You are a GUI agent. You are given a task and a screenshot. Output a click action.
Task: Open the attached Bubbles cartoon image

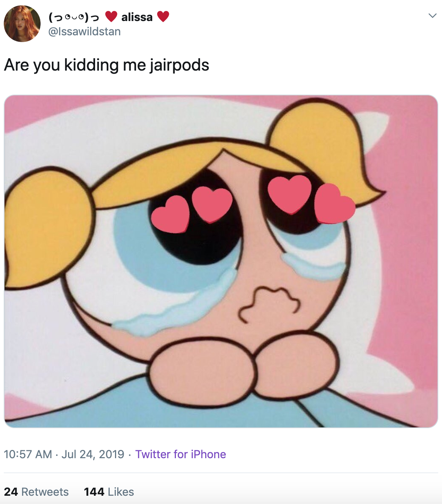click(x=221, y=261)
